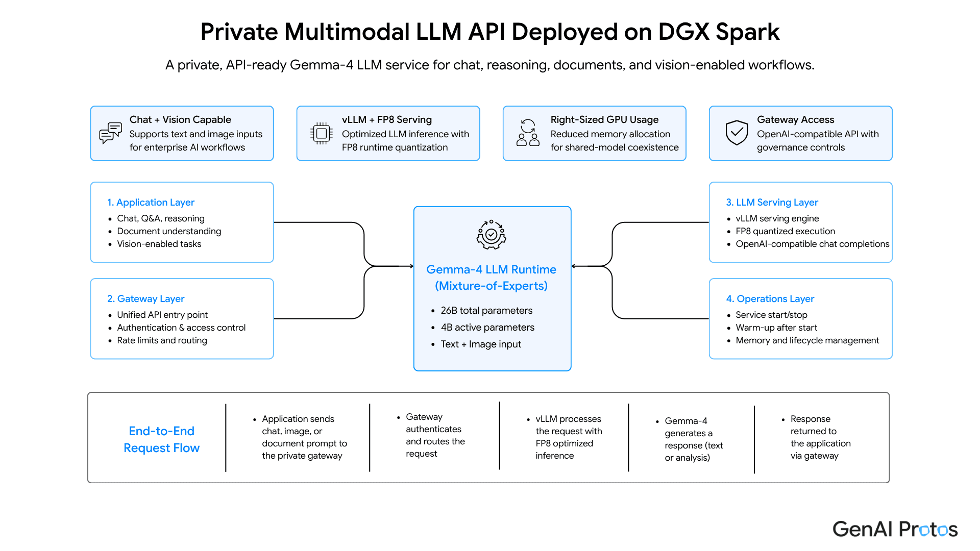Click the chat bubbles icon in Chat + Vision Capable card
The image size is (980, 551).
pyautogui.click(x=110, y=133)
